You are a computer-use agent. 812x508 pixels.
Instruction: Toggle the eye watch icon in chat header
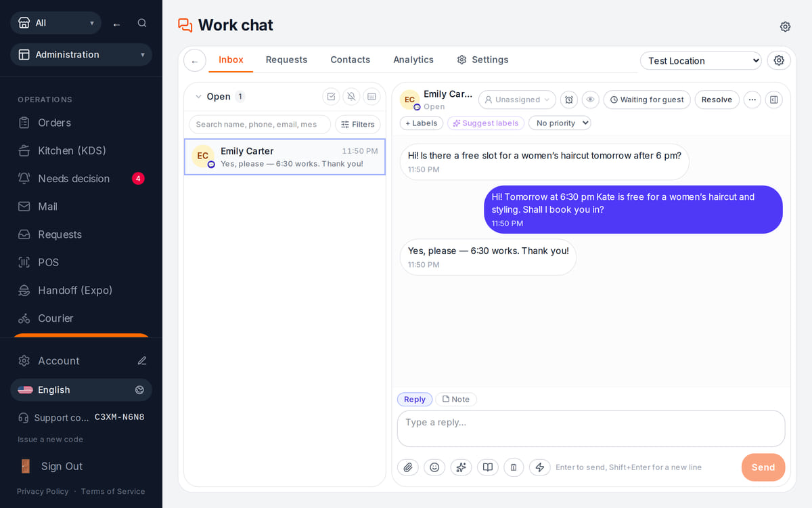pyautogui.click(x=591, y=100)
